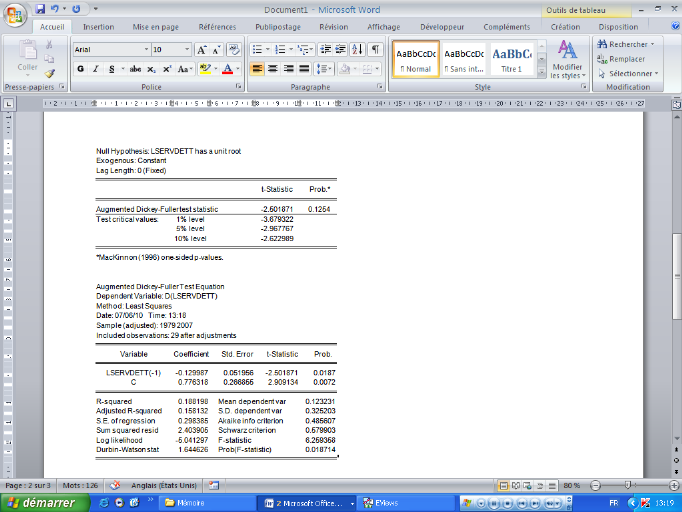This screenshot has height=512, width=682.
Task: Click the underline formatting icon
Action: click(x=108, y=69)
